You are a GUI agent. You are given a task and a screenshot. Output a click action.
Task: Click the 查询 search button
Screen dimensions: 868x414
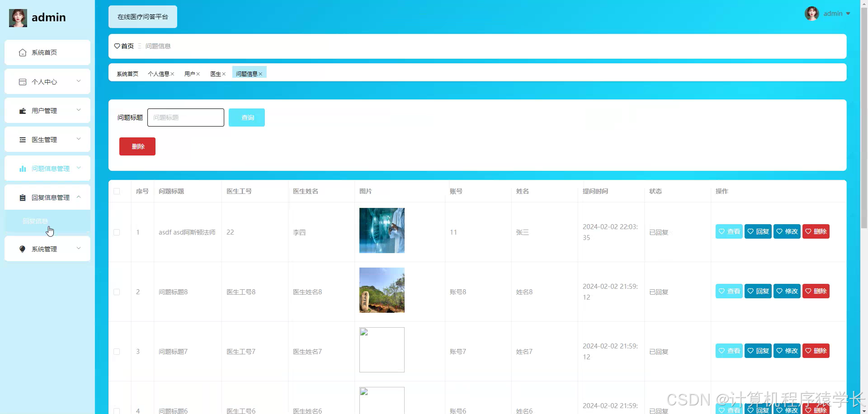[247, 118]
